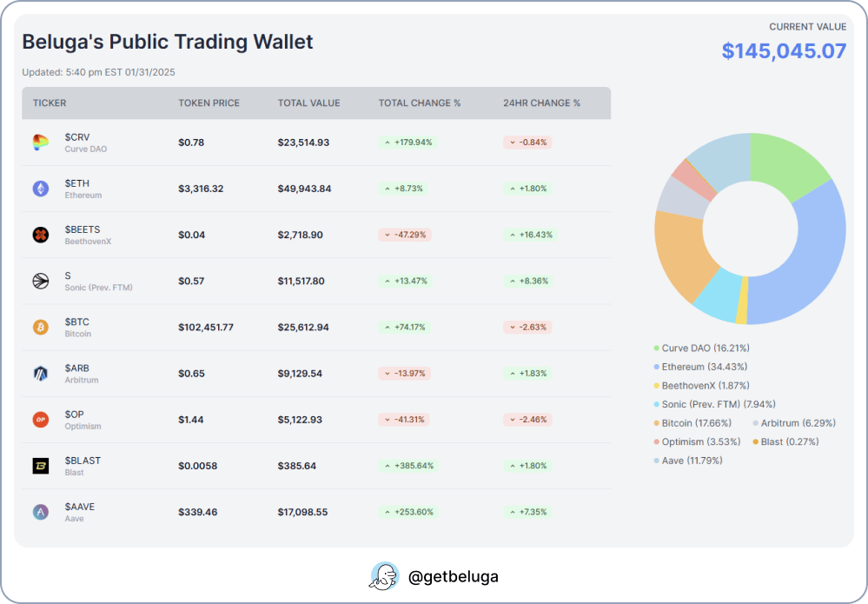
Task: Click the Blast token icon
Action: pos(41,466)
